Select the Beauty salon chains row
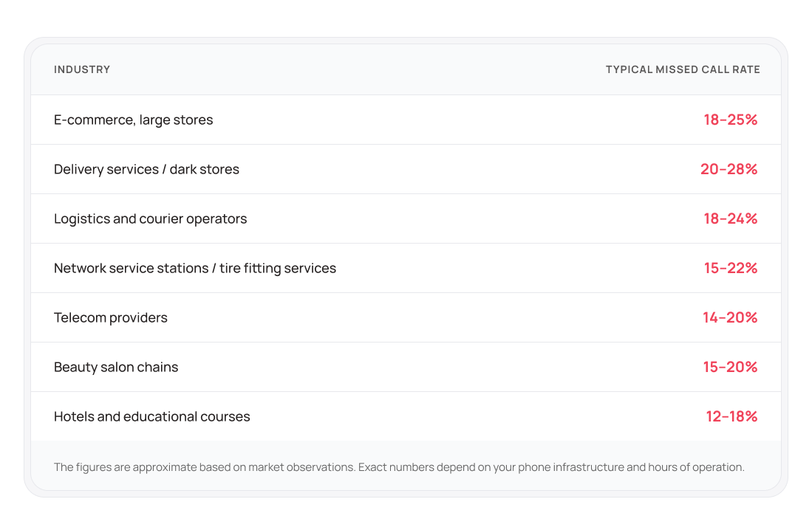This screenshot has width=812, height=530. [x=116, y=367]
